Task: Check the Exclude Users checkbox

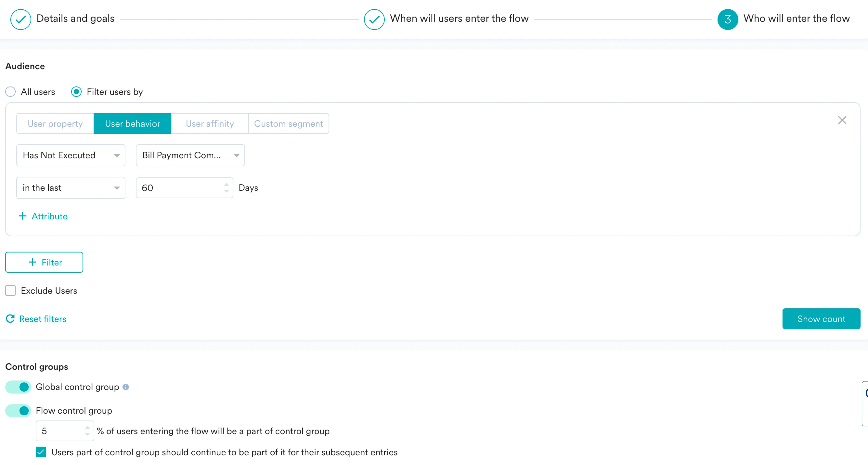Action: click(x=10, y=291)
